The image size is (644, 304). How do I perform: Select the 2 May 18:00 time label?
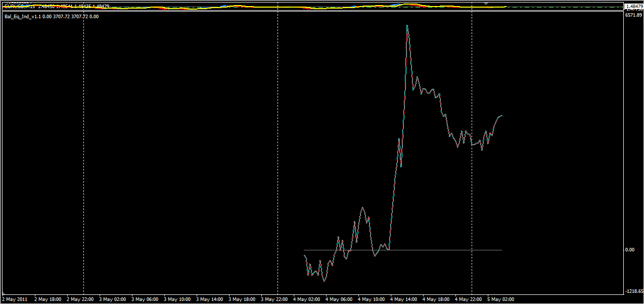pyautogui.click(x=48, y=299)
